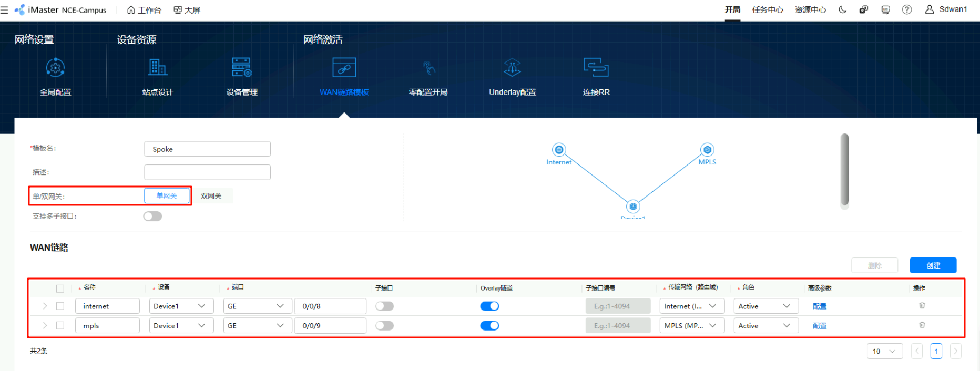Open the Underlay配置 icon
The image size is (980, 371).
click(x=512, y=68)
